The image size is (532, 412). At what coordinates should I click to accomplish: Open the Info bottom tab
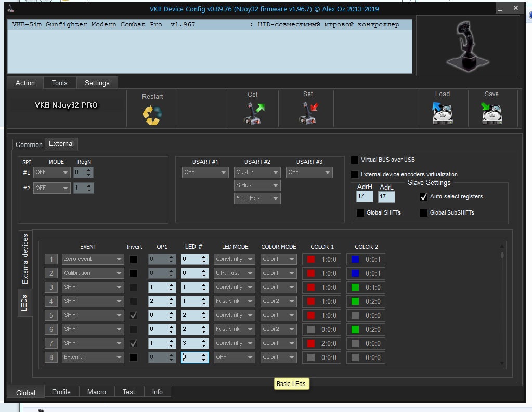158,392
